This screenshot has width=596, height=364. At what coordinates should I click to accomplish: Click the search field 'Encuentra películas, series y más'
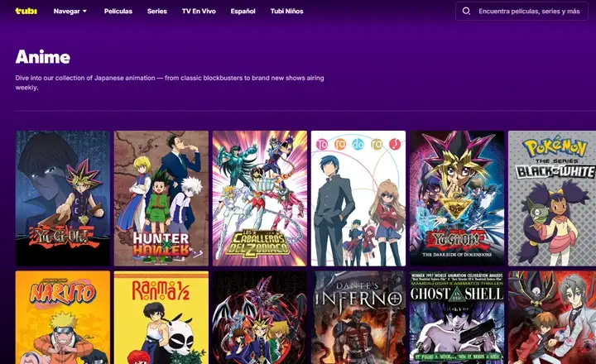coord(521,11)
